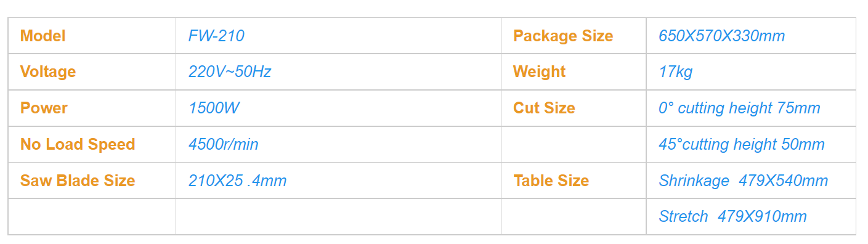Click the Saw Blade Size label
The height and width of the screenshot is (244, 868).
click(78, 181)
